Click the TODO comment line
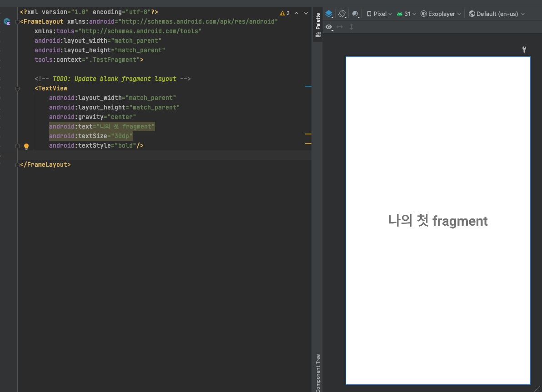Screen dimensions: 542x392 pyautogui.click(x=112, y=79)
